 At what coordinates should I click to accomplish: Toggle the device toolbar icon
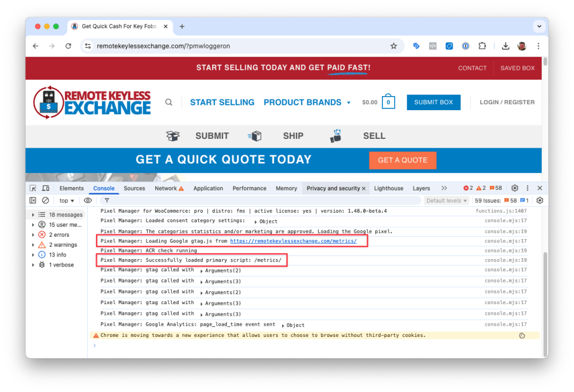tap(46, 188)
